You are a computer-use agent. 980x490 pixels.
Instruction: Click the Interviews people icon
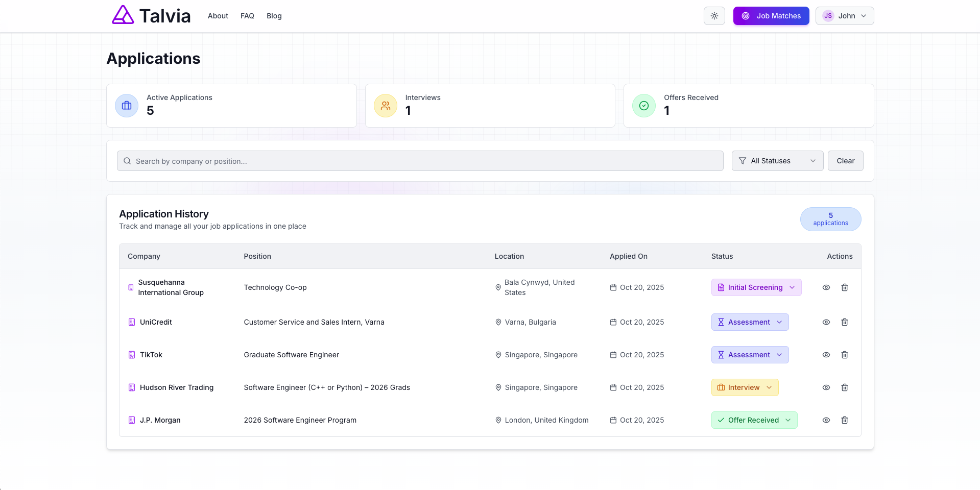tap(386, 106)
